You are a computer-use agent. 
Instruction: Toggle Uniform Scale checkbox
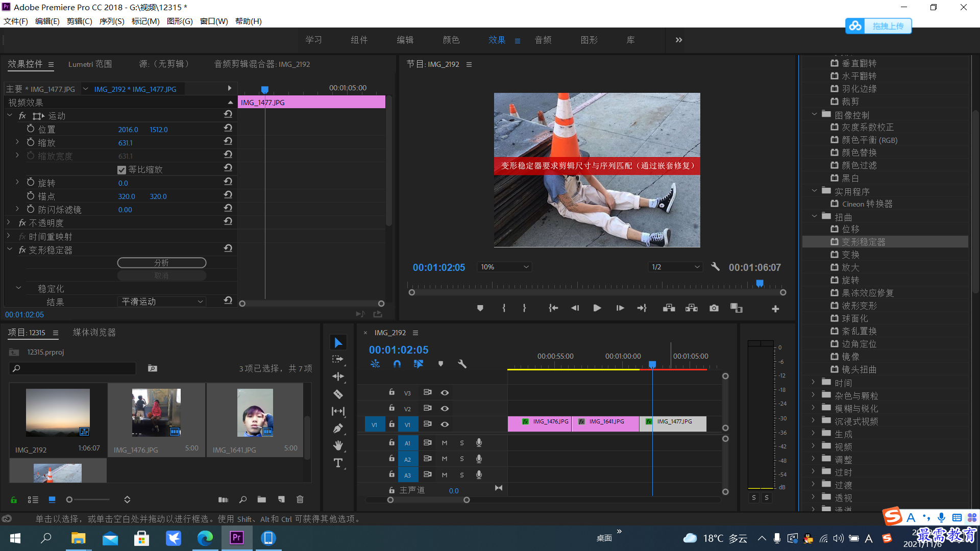tap(121, 170)
